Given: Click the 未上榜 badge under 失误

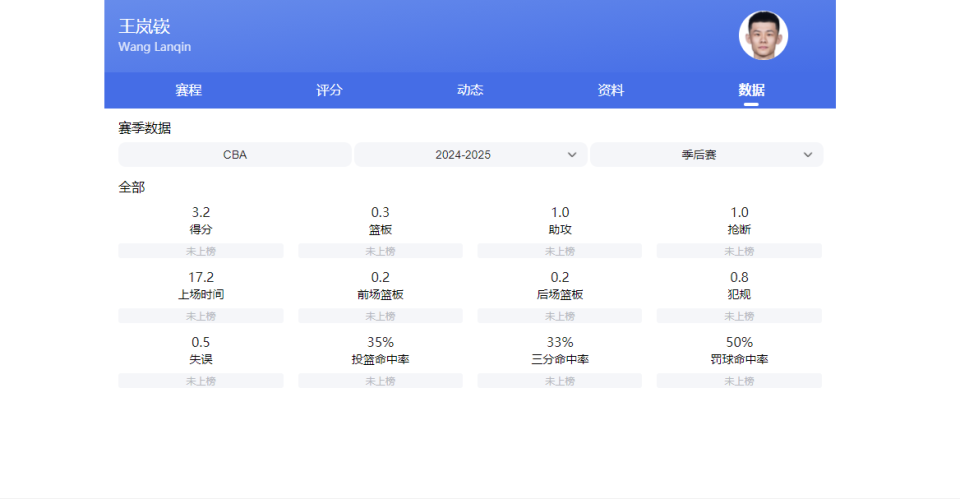Looking at the screenshot, I should click(x=201, y=381).
